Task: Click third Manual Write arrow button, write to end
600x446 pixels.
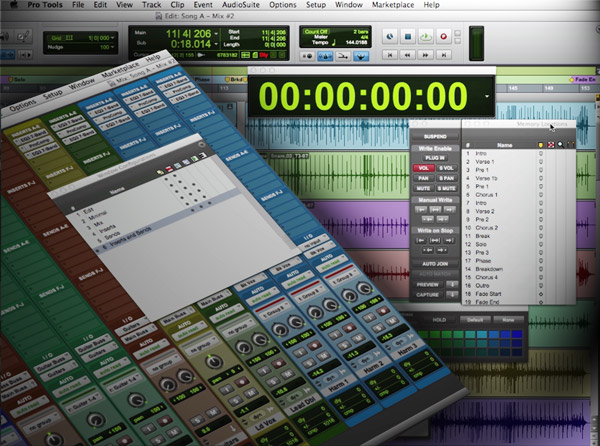Action: click(x=449, y=209)
